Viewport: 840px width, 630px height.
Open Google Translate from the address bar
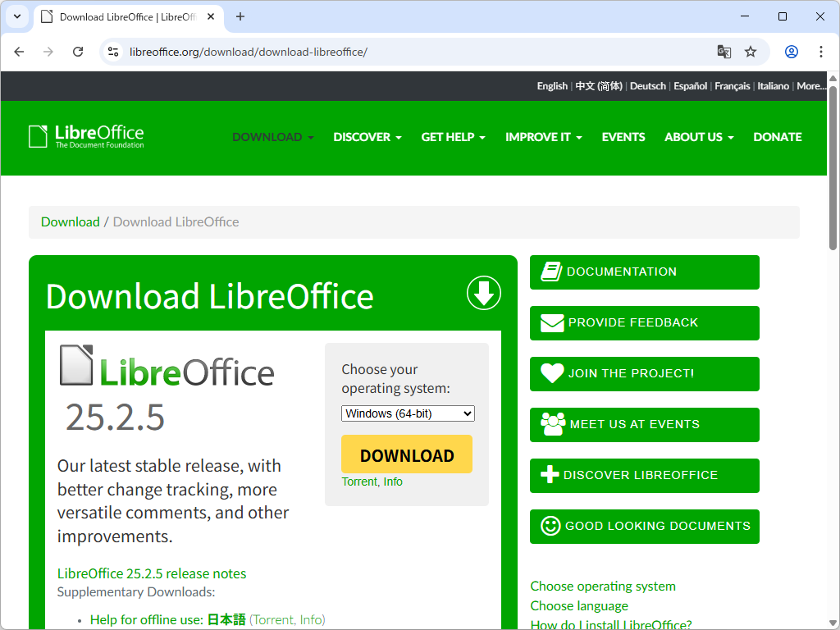[724, 51]
